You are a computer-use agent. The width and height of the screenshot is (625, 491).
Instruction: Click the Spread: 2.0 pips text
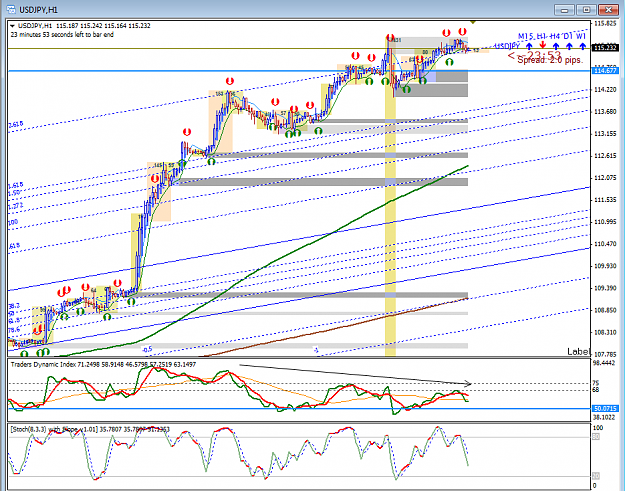click(x=550, y=60)
